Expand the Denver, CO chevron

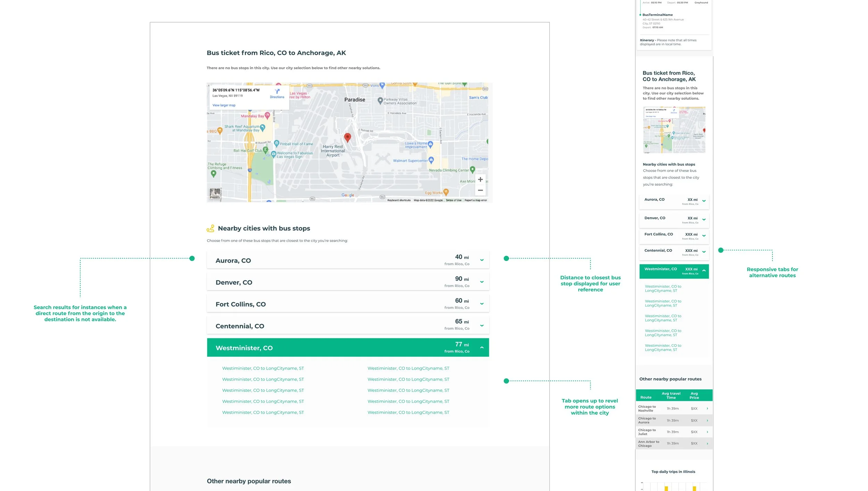482,282
